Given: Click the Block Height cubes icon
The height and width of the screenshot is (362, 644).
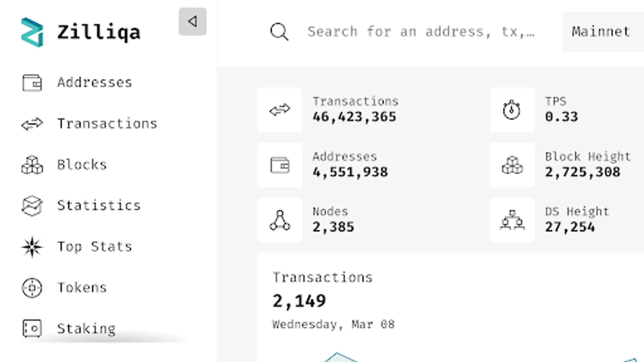Looking at the screenshot, I should 512,165.
